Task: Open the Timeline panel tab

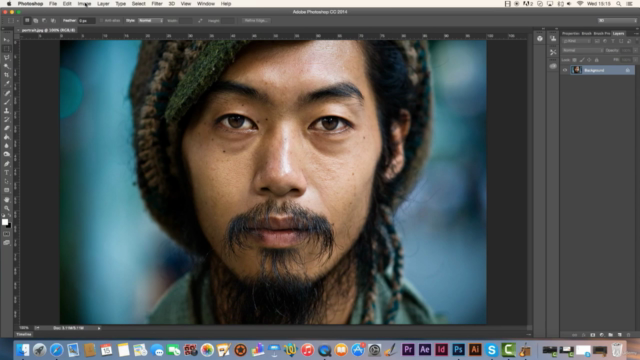Action: [x=24, y=334]
